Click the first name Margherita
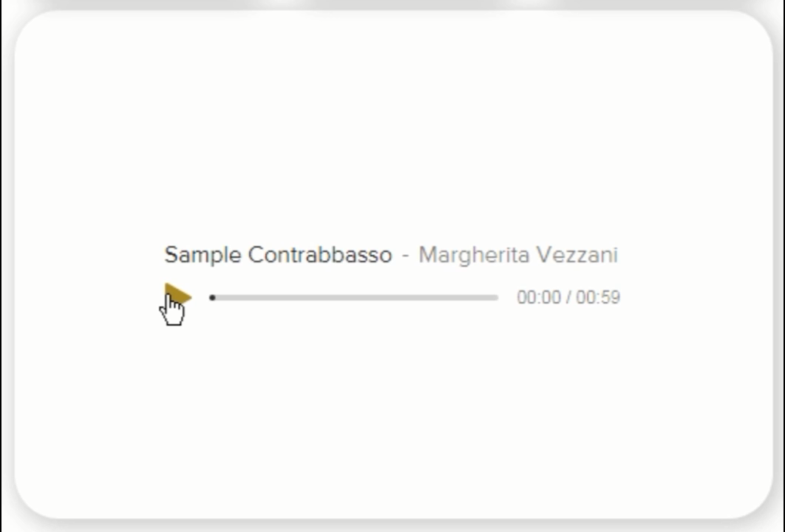 click(x=474, y=255)
